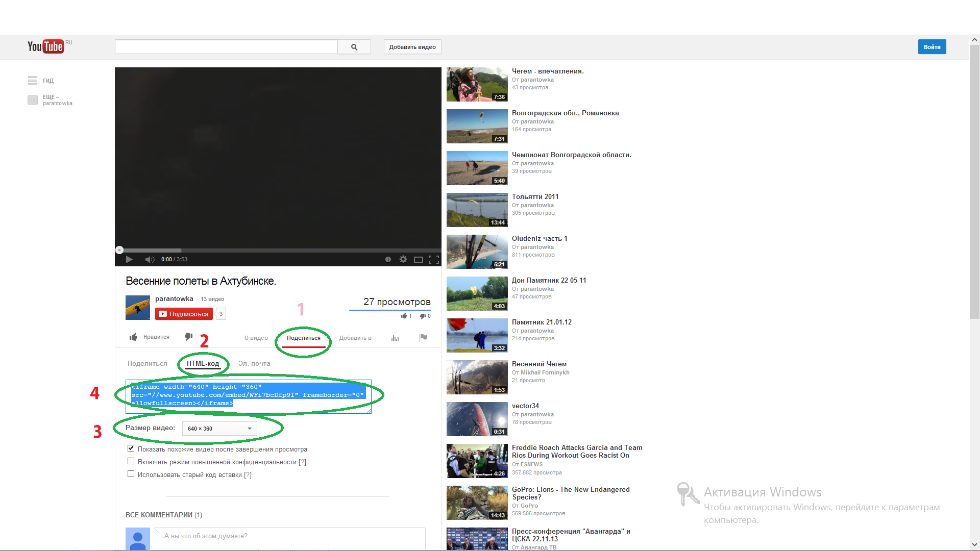Click the video player play button
980x551 pixels.
click(x=129, y=259)
